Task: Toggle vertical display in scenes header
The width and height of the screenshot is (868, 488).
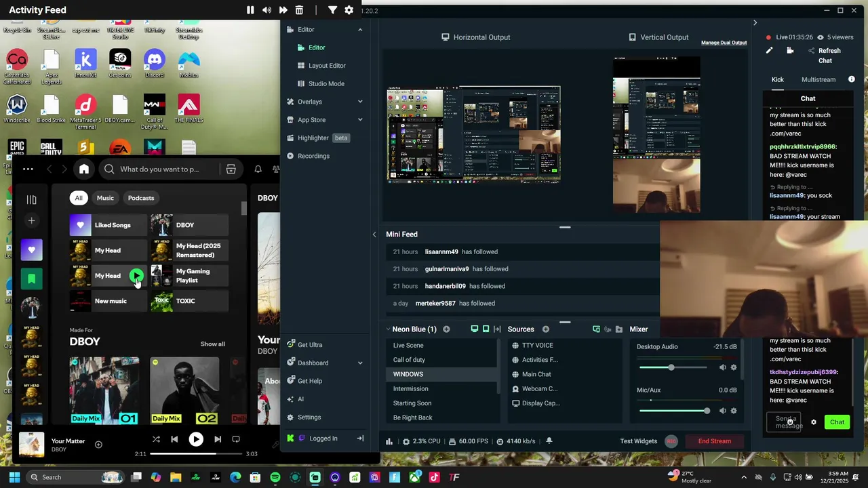Action: 486,329
